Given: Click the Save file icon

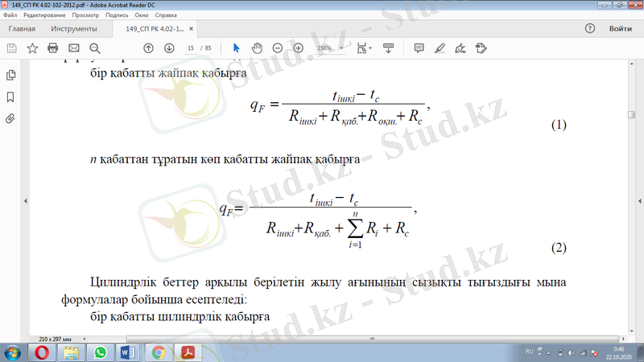Looking at the screenshot, I should (12, 48).
